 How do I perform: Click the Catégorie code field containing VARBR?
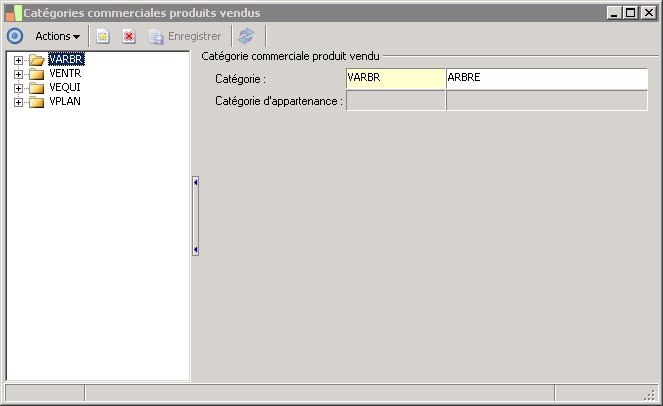pos(396,78)
